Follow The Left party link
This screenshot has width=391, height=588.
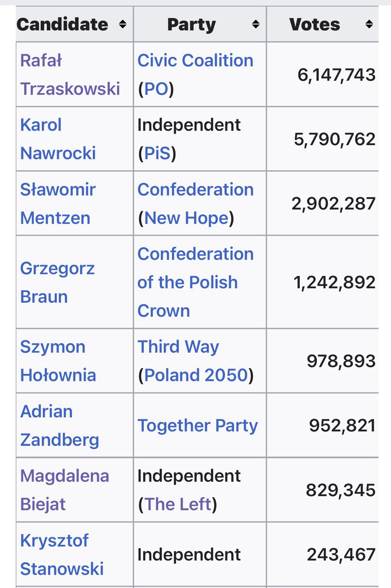178,504
